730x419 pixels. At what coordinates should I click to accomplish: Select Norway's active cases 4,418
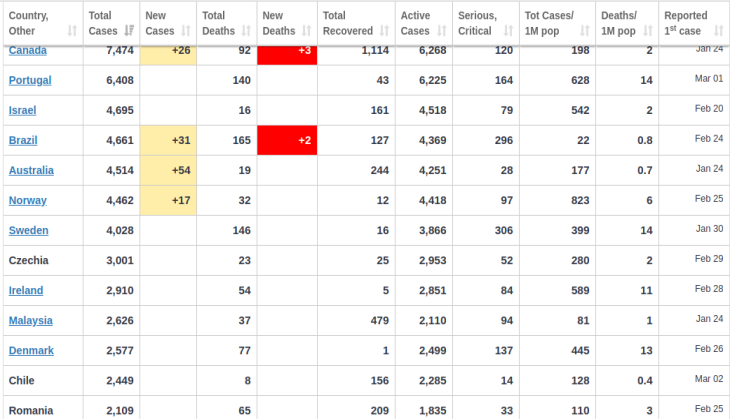433,200
